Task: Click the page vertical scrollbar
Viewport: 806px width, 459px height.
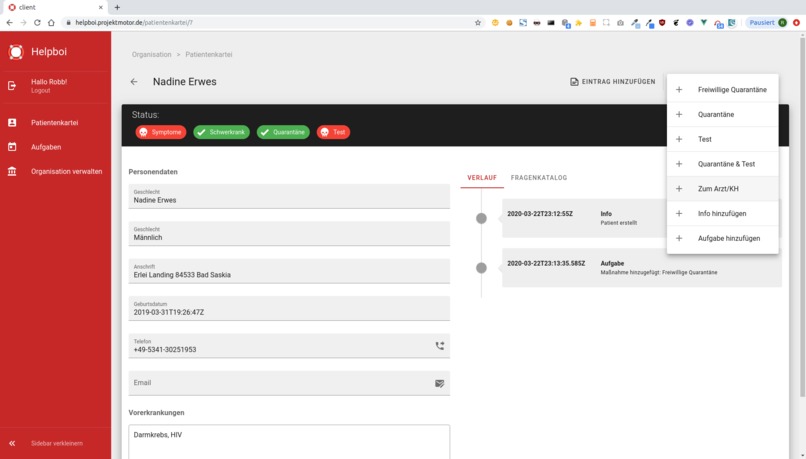Action: 802,216
